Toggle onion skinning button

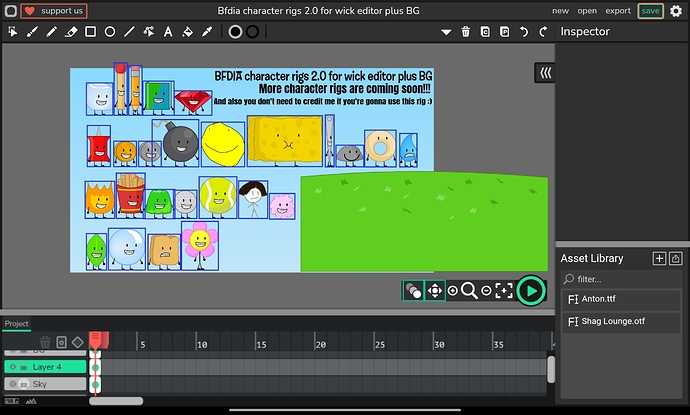click(413, 291)
